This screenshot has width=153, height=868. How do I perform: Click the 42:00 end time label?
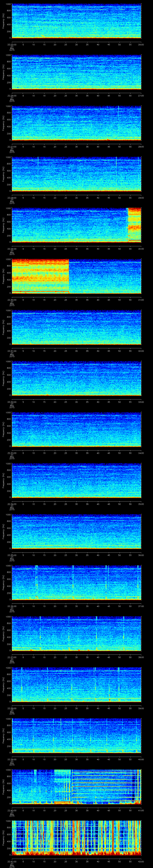(x=141, y=861)
